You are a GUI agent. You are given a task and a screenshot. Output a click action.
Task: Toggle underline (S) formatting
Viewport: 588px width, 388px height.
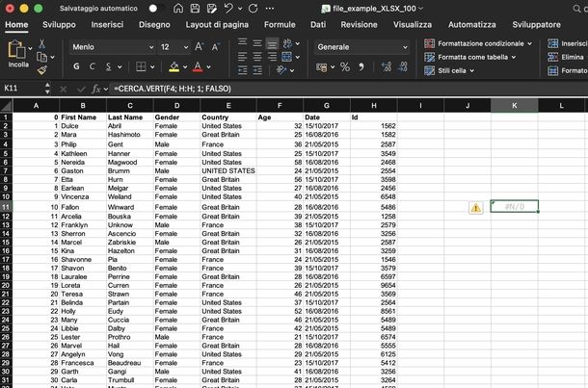point(108,66)
